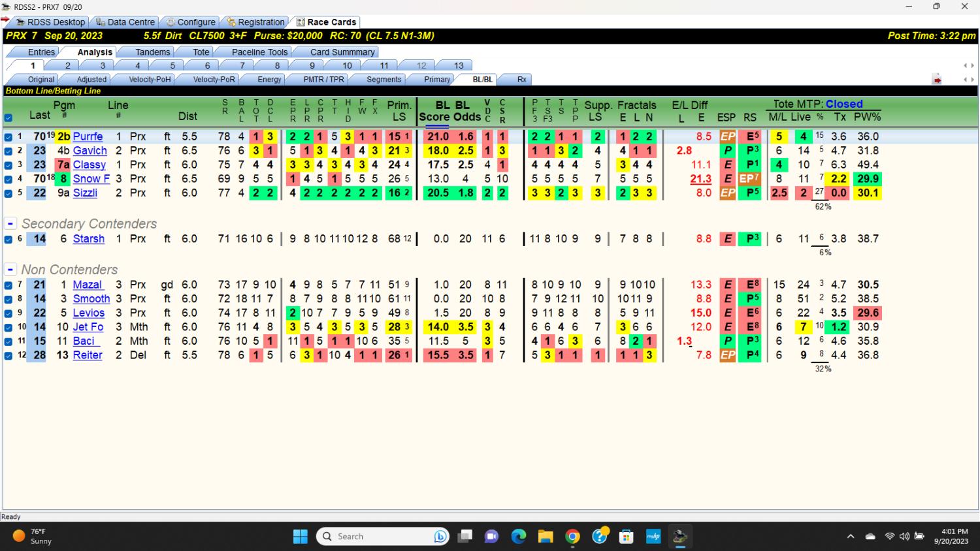Click the BL Score column header
This screenshot has height=551, width=980.
click(434, 111)
